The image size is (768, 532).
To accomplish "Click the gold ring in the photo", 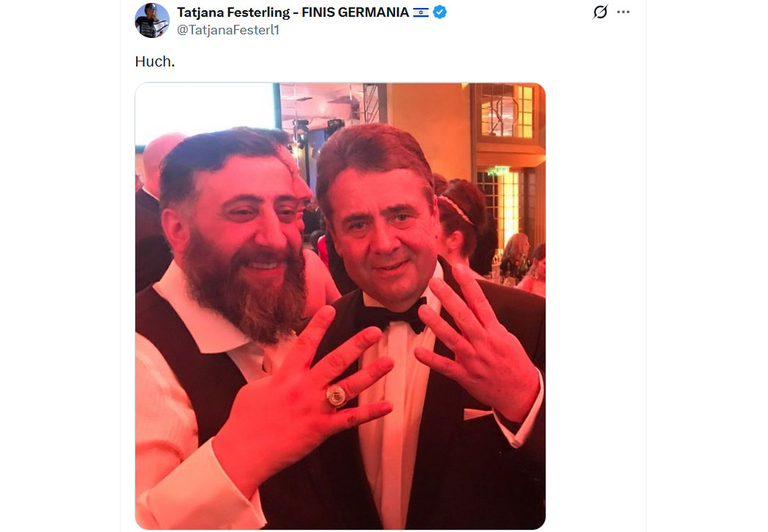I will tap(336, 395).
